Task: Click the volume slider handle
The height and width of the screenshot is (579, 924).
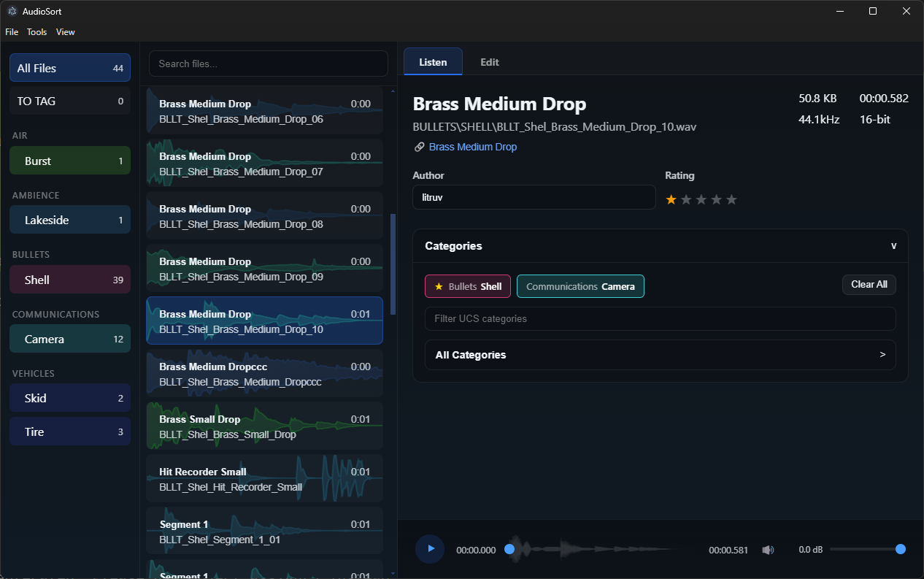Action: pyautogui.click(x=901, y=549)
